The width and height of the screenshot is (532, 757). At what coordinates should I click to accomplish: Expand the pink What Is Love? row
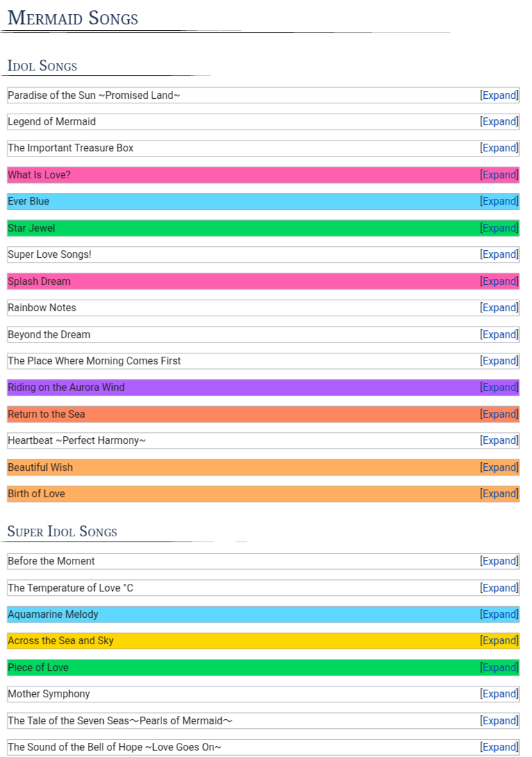point(499,175)
